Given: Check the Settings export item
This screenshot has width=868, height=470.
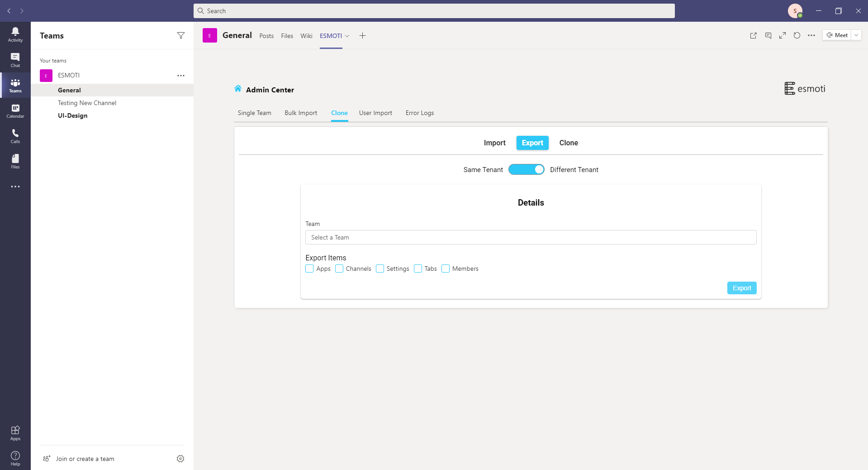Looking at the screenshot, I should click(380, 269).
